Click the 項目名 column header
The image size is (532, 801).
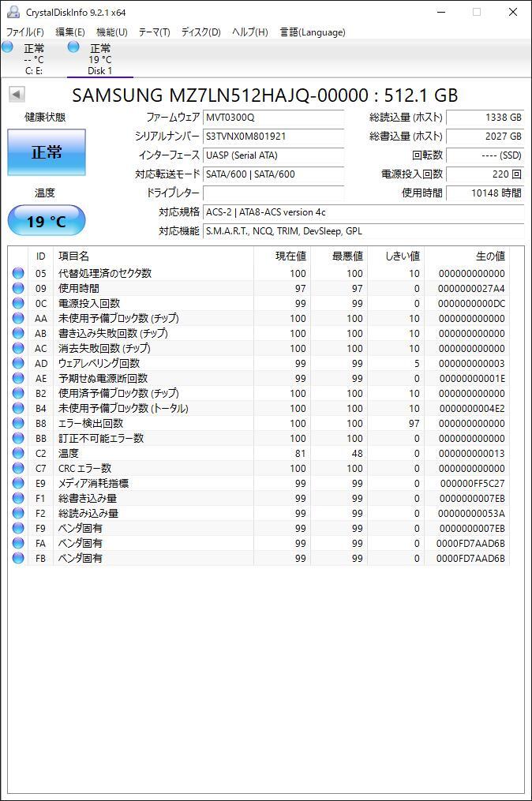point(153,256)
